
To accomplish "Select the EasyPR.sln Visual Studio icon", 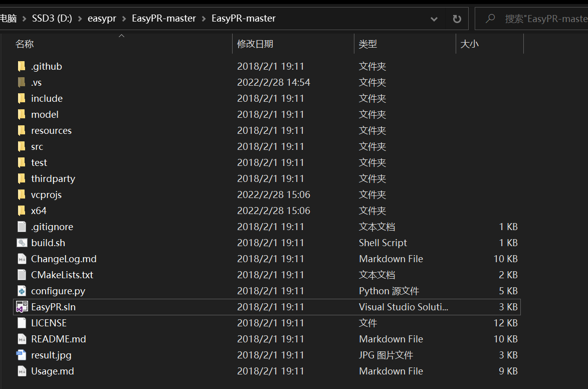I will coord(22,307).
